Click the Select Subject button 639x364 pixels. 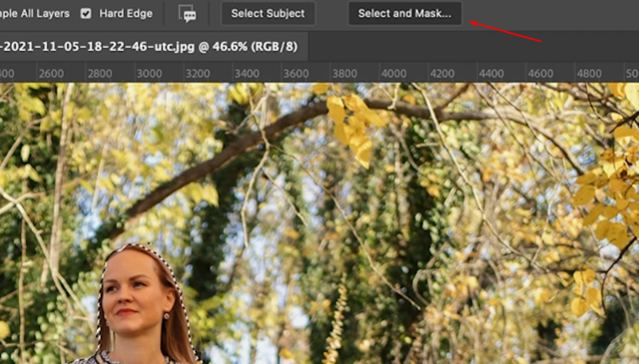[x=268, y=13]
